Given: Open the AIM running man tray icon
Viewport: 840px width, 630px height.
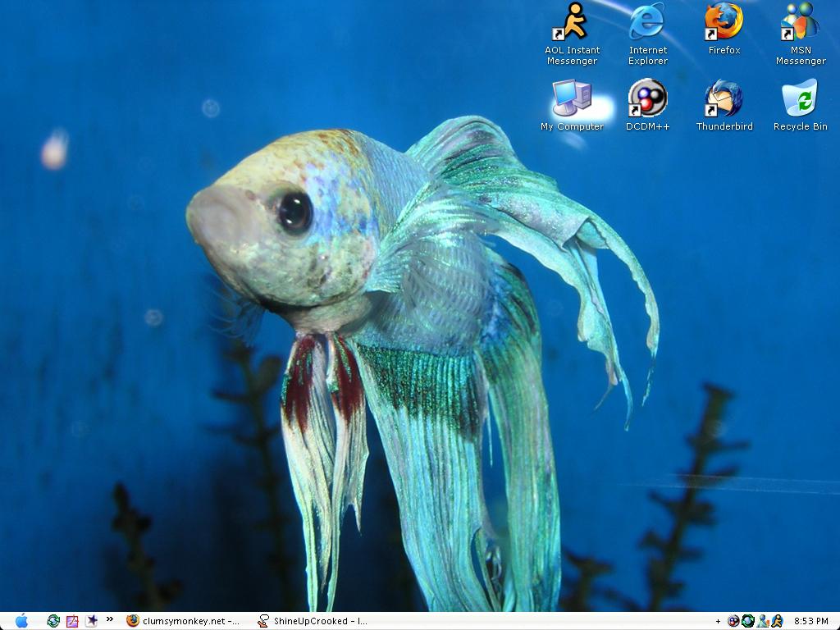Looking at the screenshot, I should pos(776,621).
